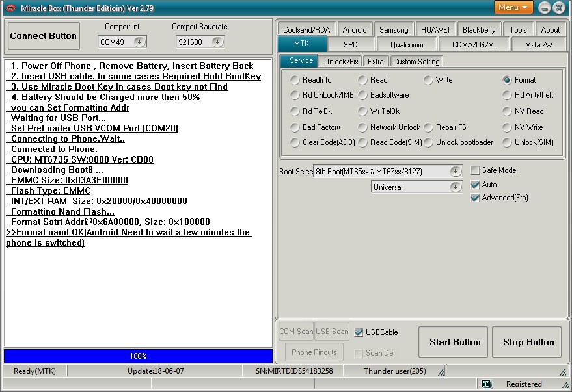Click the Update:18-06-07 status entry
572x392 pixels.
(x=156, y=371)
